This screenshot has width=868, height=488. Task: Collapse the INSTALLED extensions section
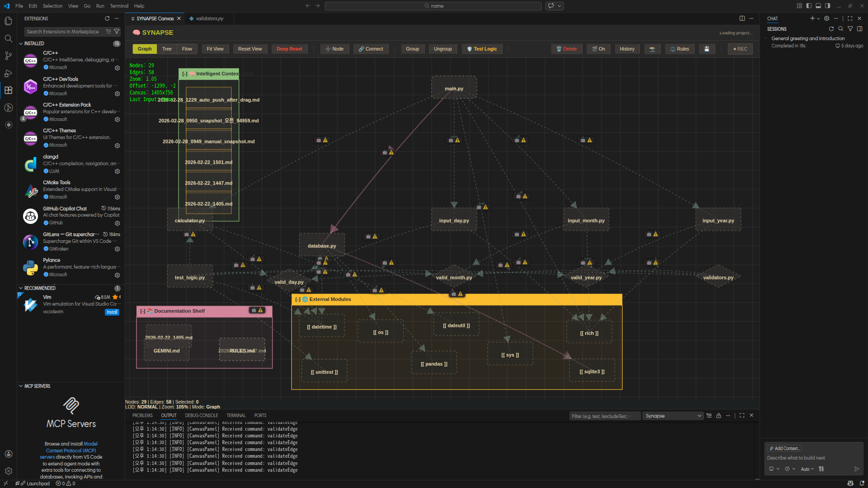(x=21, y=43)
